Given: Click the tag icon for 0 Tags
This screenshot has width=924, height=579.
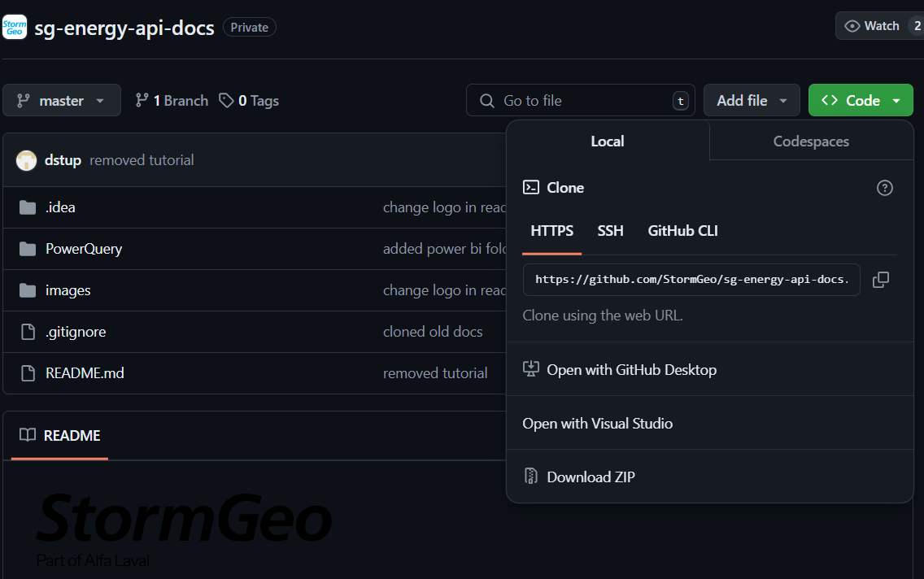Looking at the screenshot, I should pos(225,101).
